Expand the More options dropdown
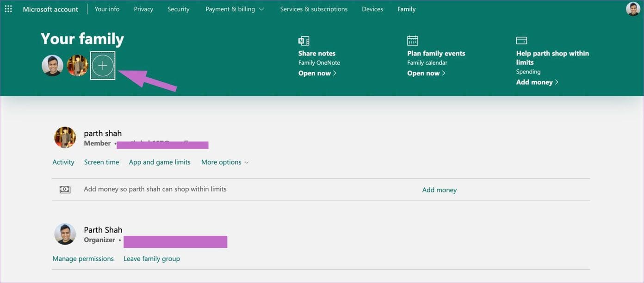Image resolution: width=644 pixels, height=283 pixels. pos(225,162)
